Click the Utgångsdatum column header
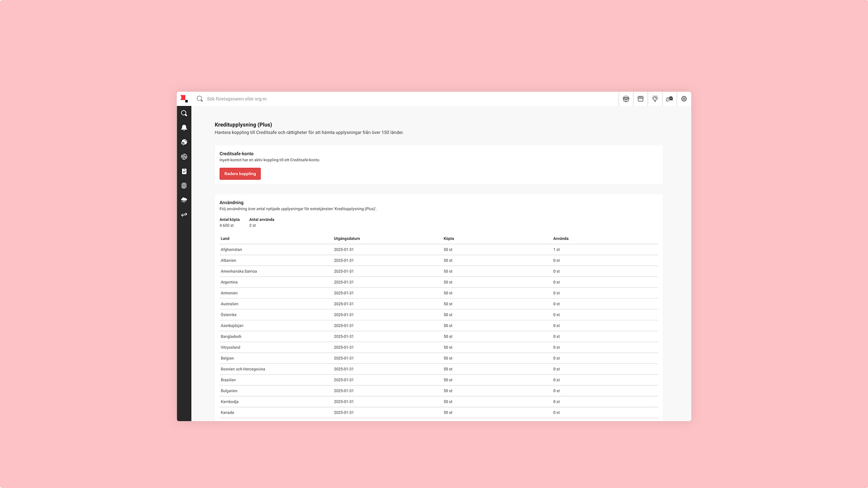This screenshot has height=488, width=868. [347, 239]
